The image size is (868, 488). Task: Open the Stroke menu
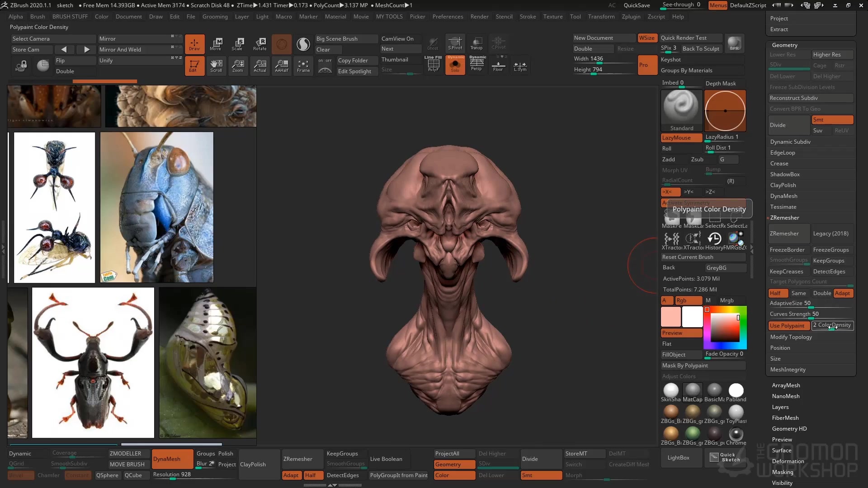(528, 16)
